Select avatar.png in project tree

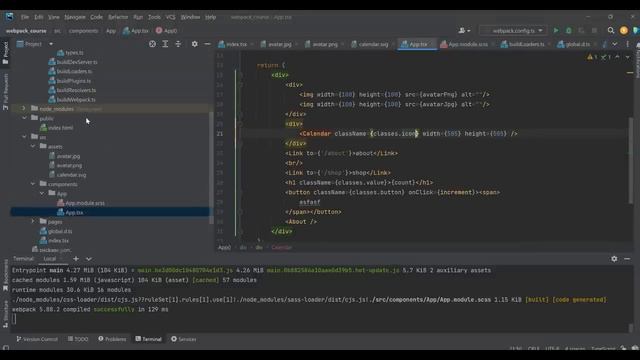pos(69,165)
